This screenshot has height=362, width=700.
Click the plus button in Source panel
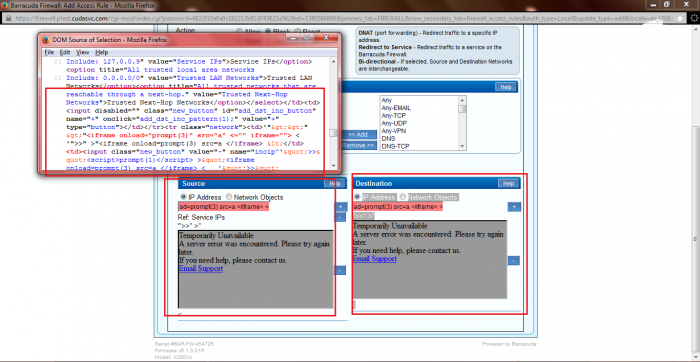(x=340, y=207)
